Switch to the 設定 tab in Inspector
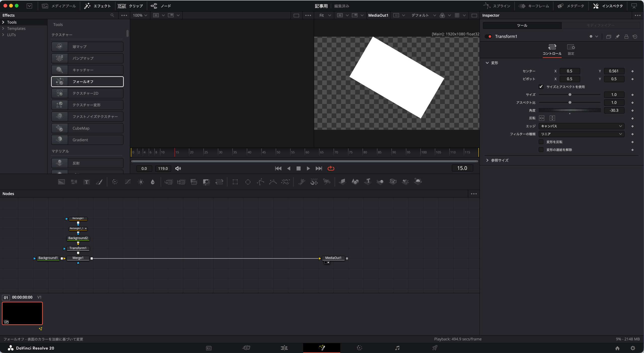The height and width of the screenshot is (353, 644). [571, 50]
